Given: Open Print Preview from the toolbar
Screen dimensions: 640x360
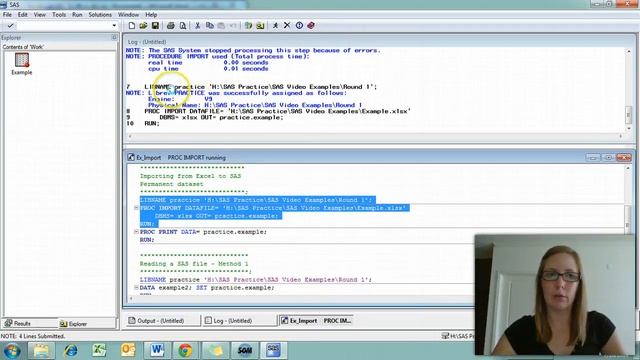Looking at the screenshot, I should 182,25.
